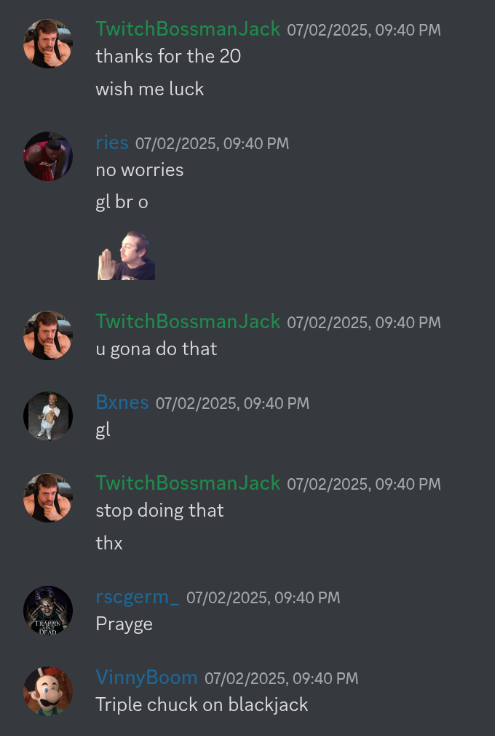Open TwitchBossmanJack's avatar on the first message

[48, 43]
